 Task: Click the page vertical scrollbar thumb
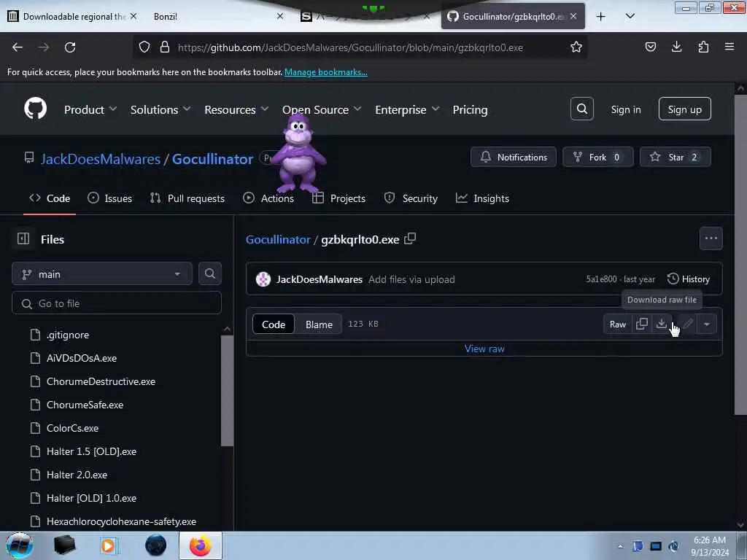click(740, 254)
